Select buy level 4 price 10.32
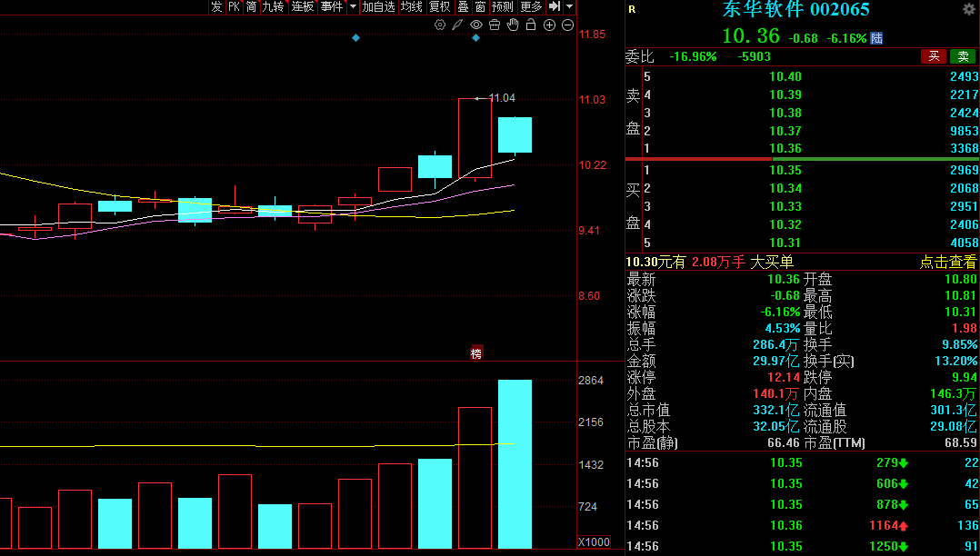 tap(785, 225)
